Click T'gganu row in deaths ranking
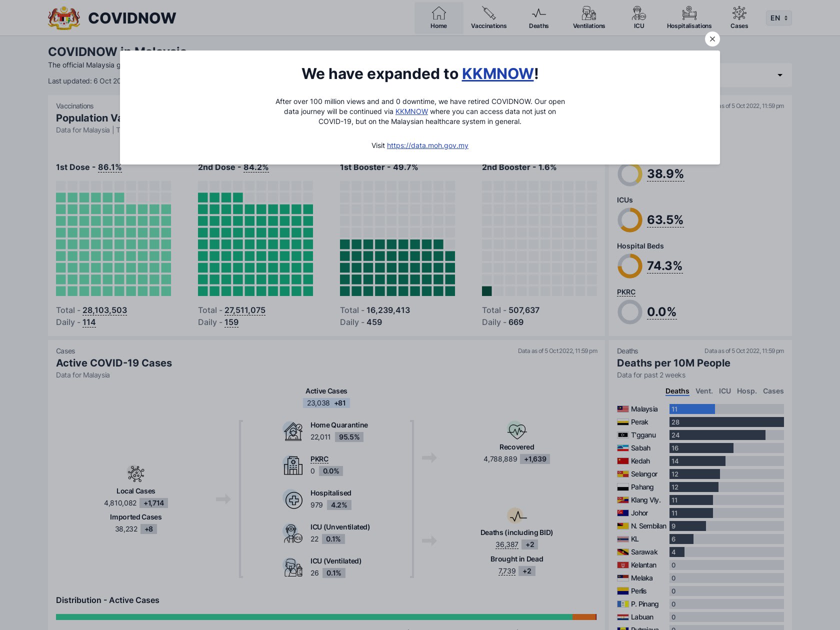 tap(700, 435)
